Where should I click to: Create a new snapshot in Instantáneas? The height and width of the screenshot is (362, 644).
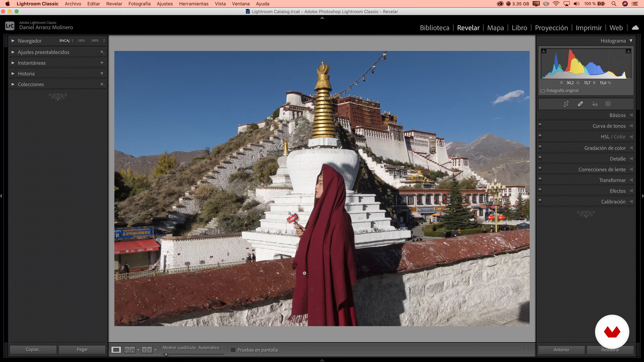102,63
